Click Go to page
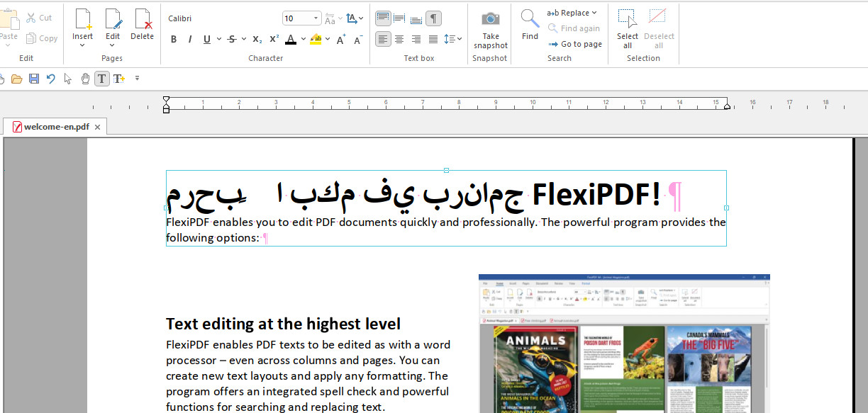This screenshot has width=868, height=413. [575, 44]
